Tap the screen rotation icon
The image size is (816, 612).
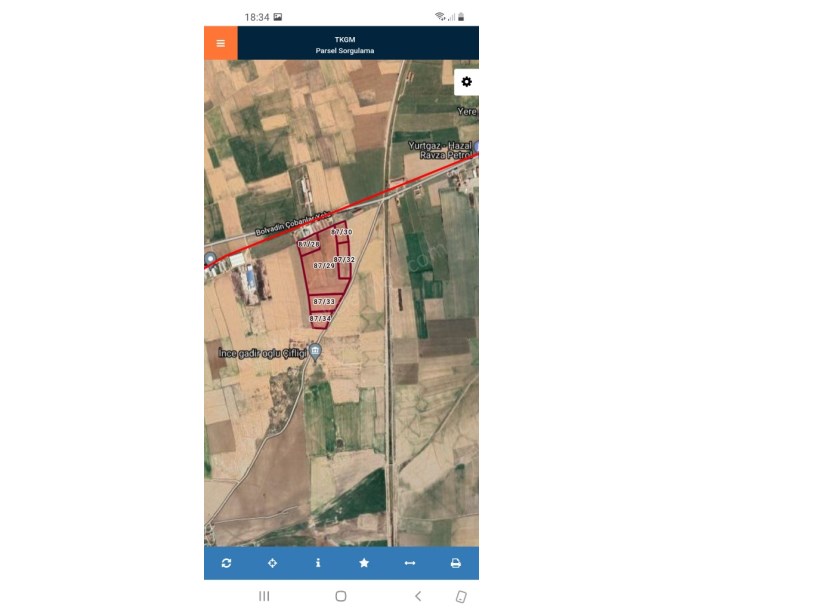pyautogui.click(x=461, y=596)
